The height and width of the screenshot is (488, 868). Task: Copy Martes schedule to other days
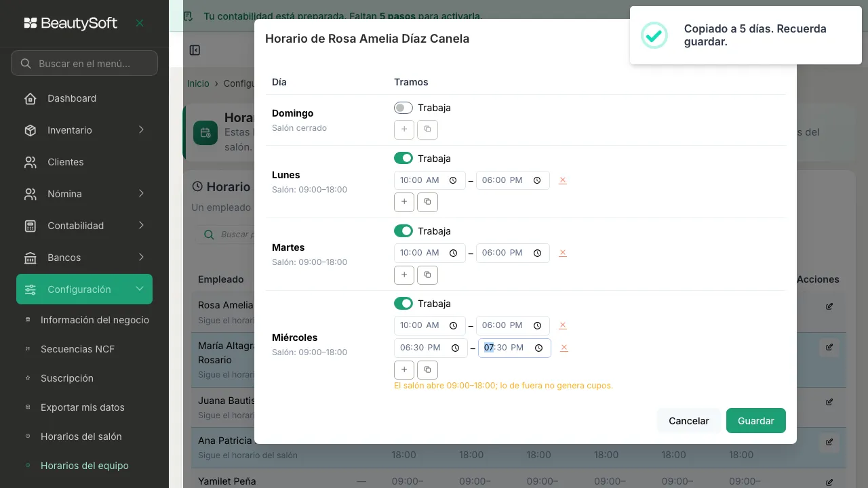point(427,274)
